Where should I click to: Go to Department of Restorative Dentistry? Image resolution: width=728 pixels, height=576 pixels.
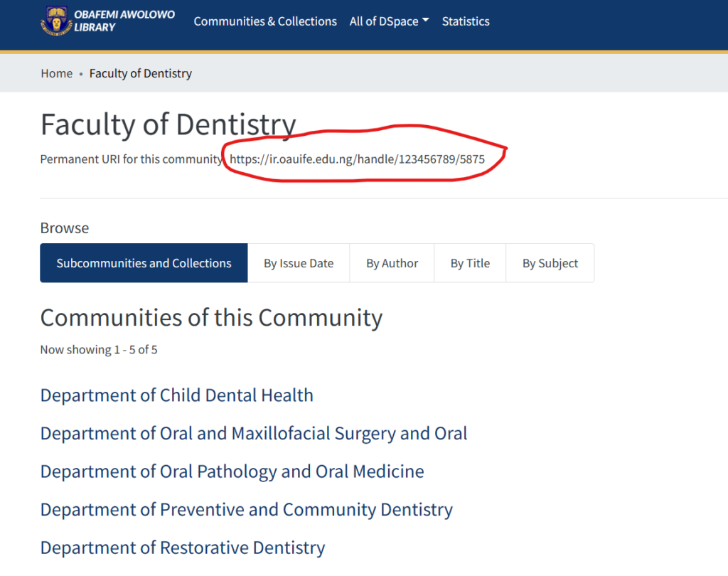coord(183,548)
